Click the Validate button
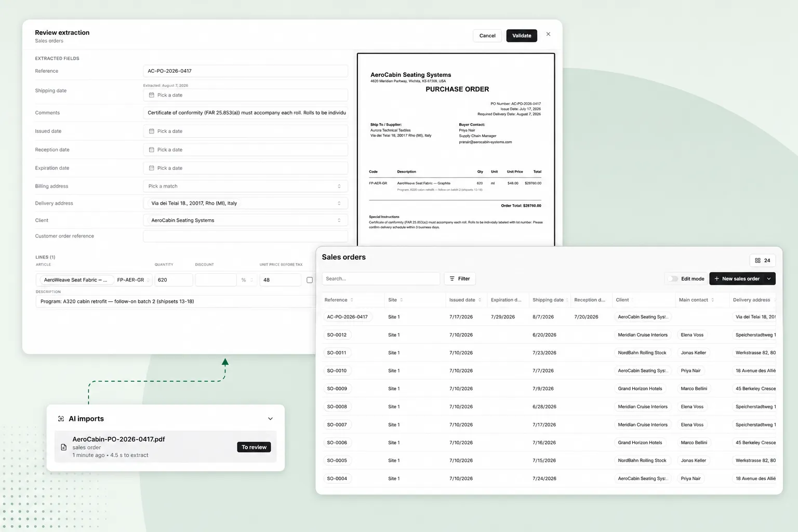The image size is (798, 532). pos(522,36)
